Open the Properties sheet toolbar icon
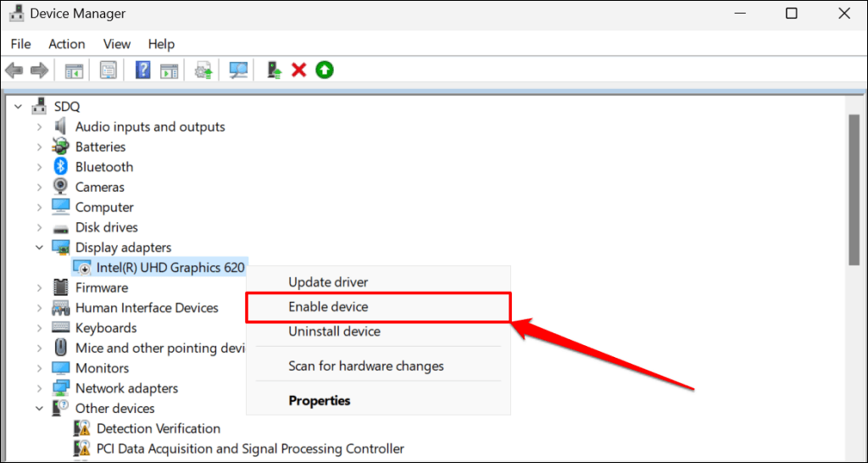The height and width of the screenshot is (463, 868). [108, 70]
